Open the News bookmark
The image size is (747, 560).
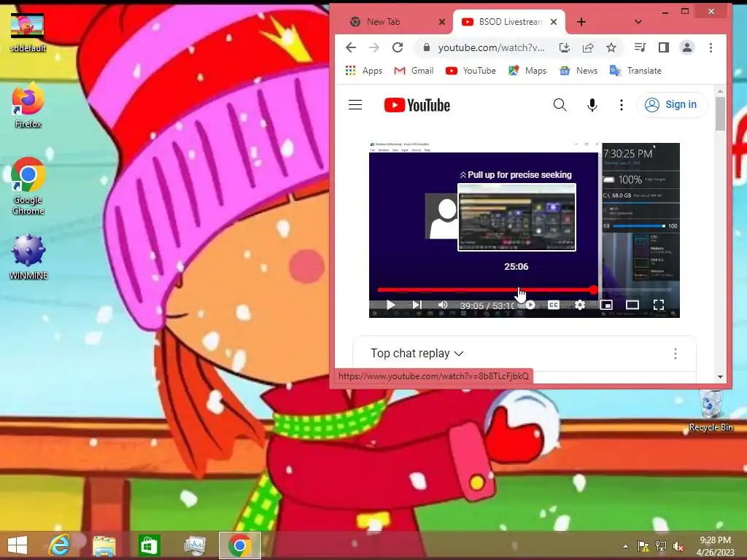tap(578, 71)
